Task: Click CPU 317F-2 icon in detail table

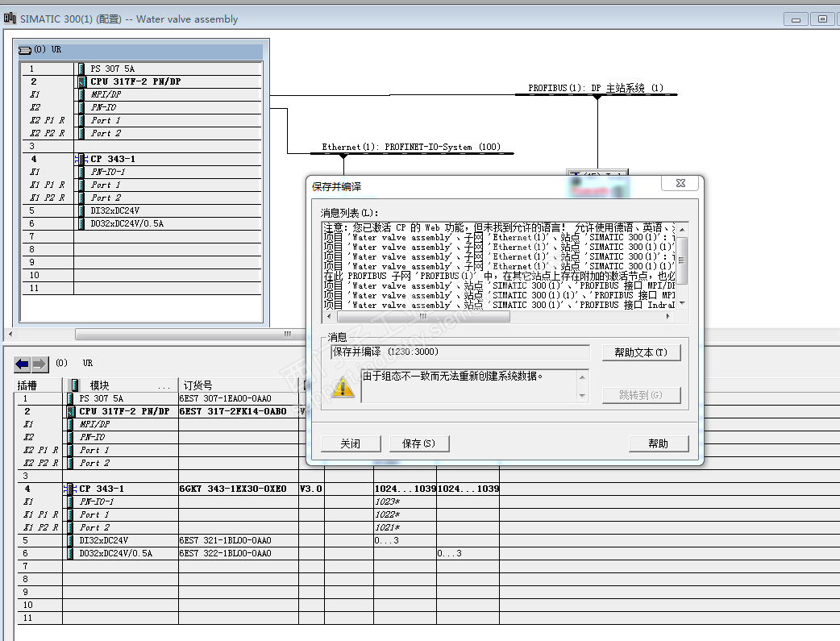Action: pos(71,412)
